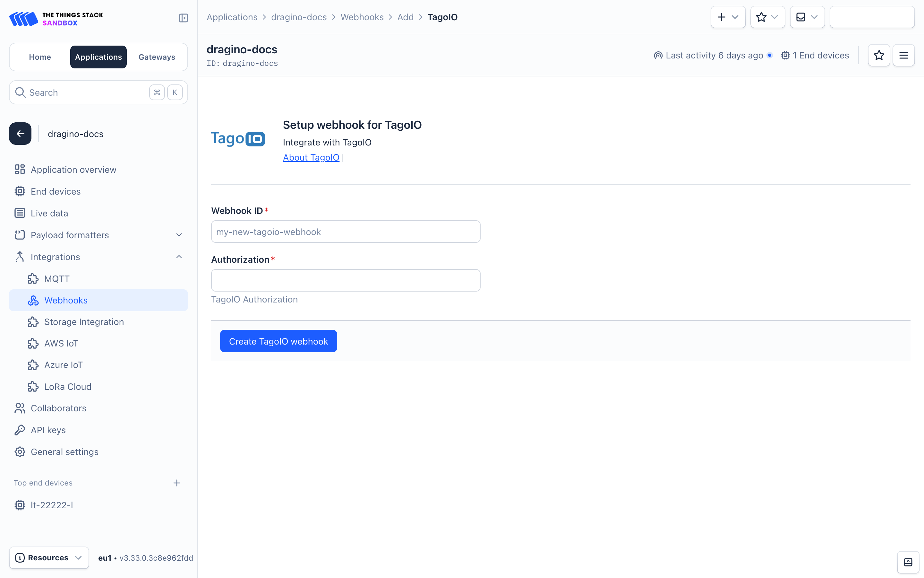Viewport: 924px width, 578px height.
Task: Open API keys page
Action: [x=98, y=430]
